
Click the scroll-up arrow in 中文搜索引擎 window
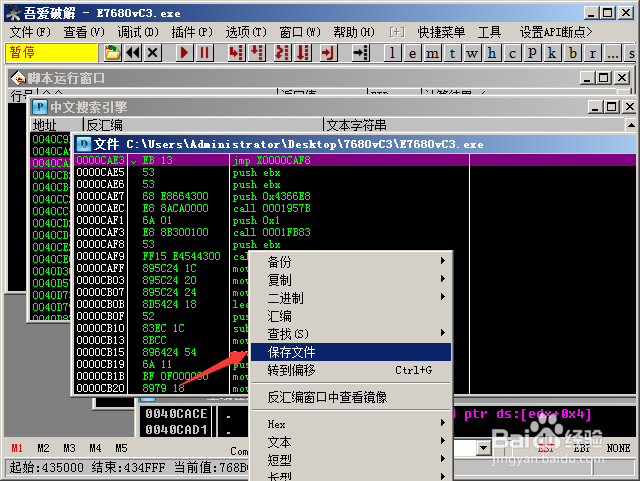tap(631, 125)
